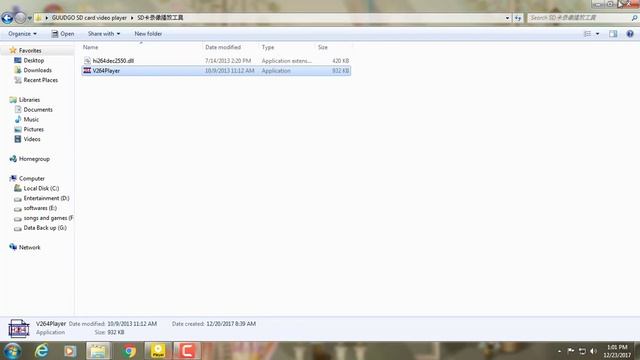This screenshot has height=360, width=640.
Task: Open the Share with menu
Action: coord(104,34)
